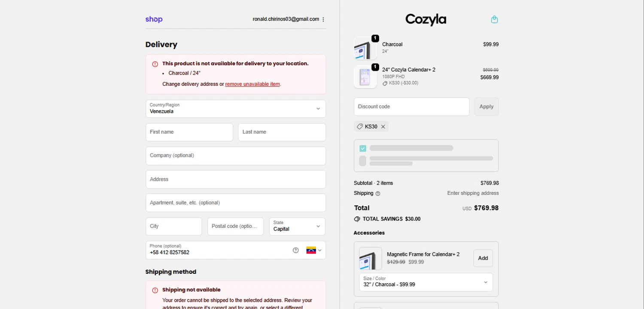
Task: Remove the KS30 discount code
Action: pos(383,127)
